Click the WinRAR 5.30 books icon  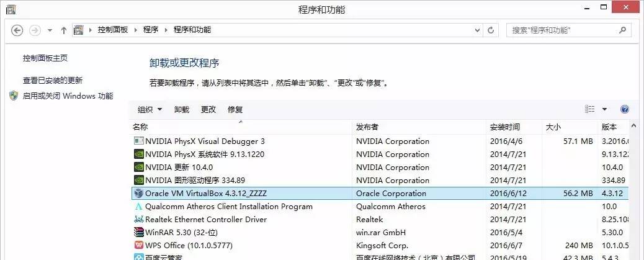coord(139,232)
